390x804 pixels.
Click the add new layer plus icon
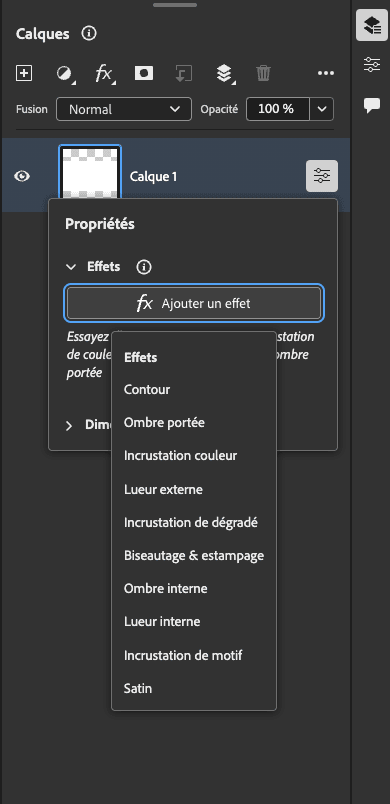coord(24,73)
